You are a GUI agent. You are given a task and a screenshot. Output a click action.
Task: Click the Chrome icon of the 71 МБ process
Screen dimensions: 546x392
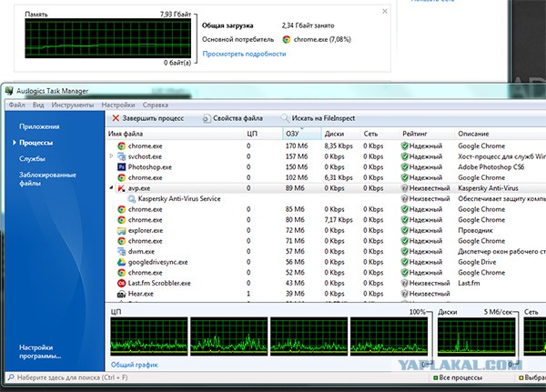[121, 241]
